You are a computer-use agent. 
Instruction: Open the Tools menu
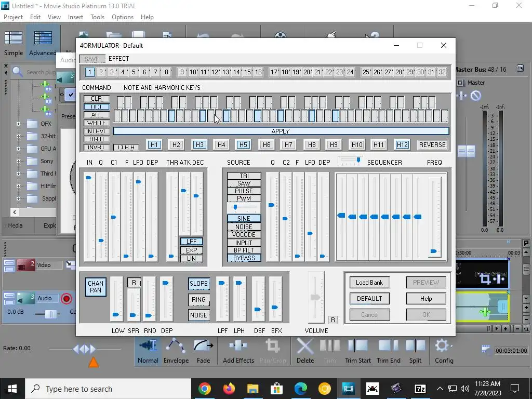tap(97, 17)
